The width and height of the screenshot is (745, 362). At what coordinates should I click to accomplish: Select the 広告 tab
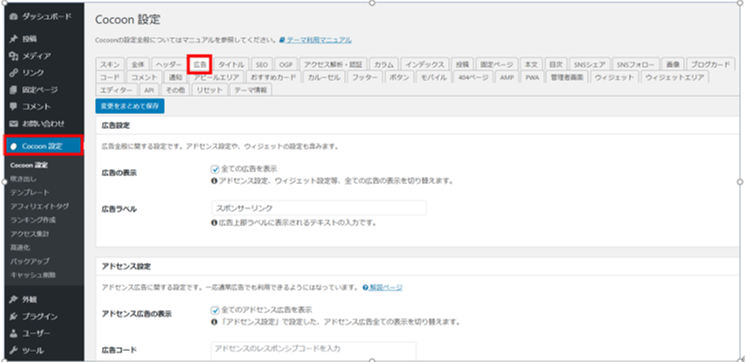(x=200, y=64)
